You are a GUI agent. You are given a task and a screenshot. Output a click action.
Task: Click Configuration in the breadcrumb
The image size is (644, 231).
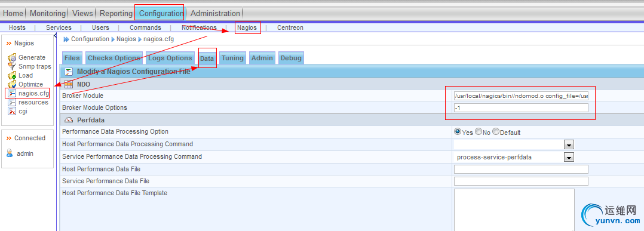(90, 39)
